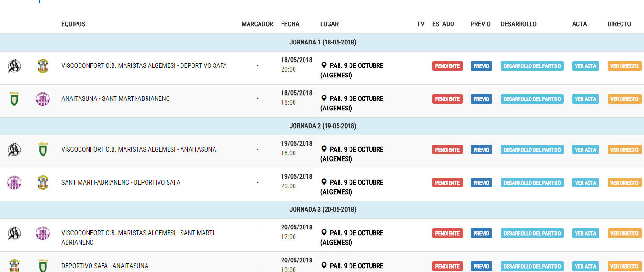Click Anaitasuna crest in Jornada 2 first match
The width and height of the screenshot is (644, 272).
[43, 150]
